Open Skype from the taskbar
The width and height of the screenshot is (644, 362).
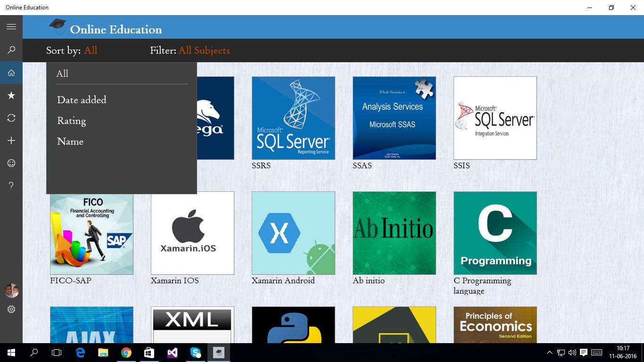point(195,353)
